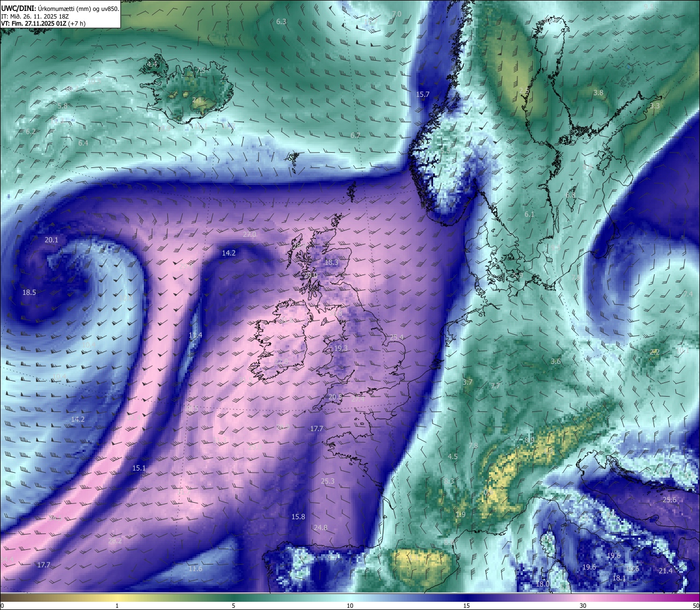Screen dimensions: 700x610
Task: Click the 11.4 value label
Action: 195,335
